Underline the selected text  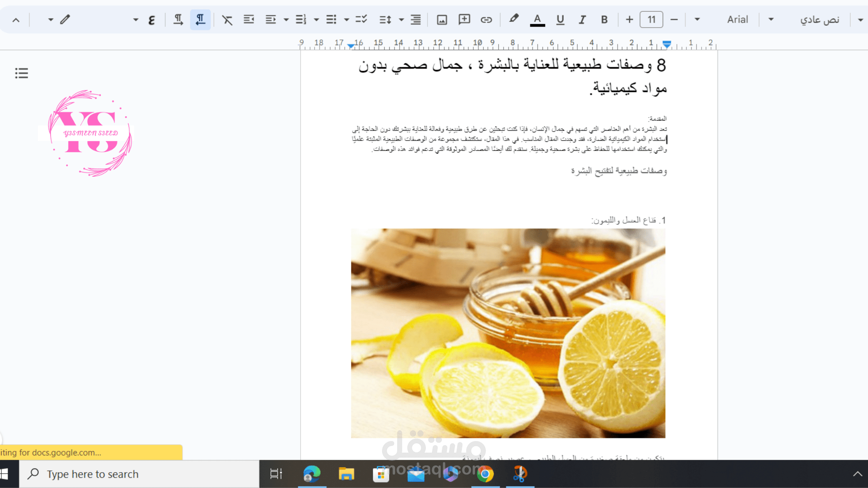click(560, 19)
